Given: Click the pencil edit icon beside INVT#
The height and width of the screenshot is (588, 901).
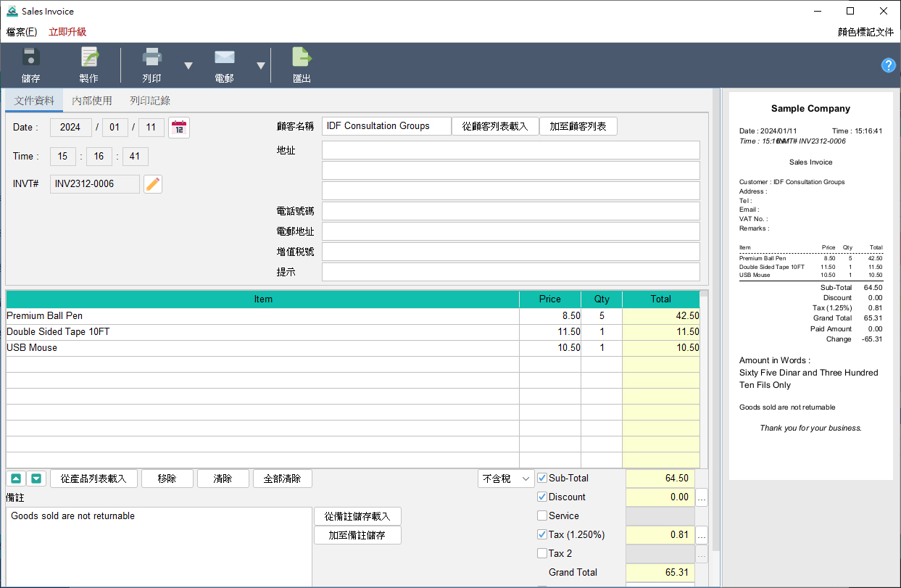Looking at the screenshot, I should coord(153,184).
